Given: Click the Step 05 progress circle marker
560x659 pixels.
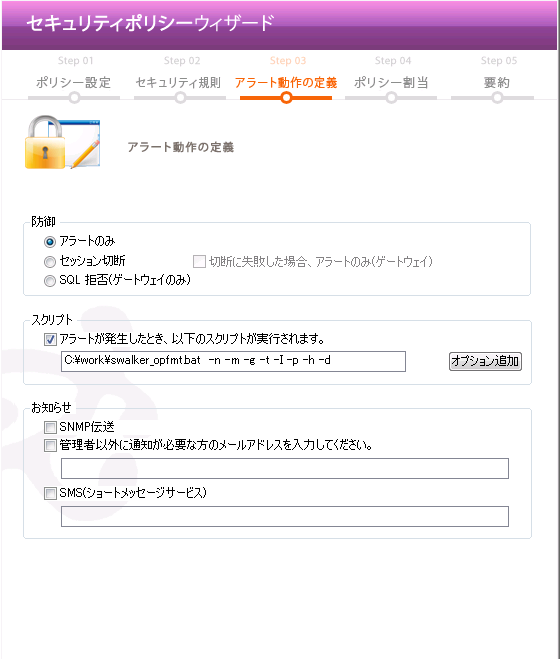Looking at the screenshot, I should [497, 98].
